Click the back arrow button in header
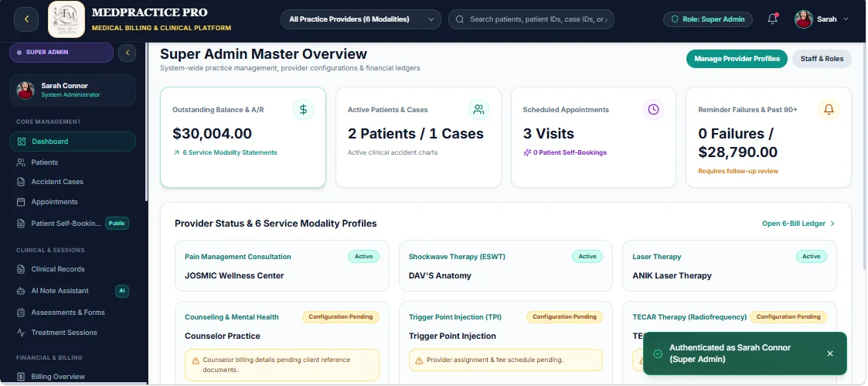Screen dimensions: 868x386 [26, 19]
